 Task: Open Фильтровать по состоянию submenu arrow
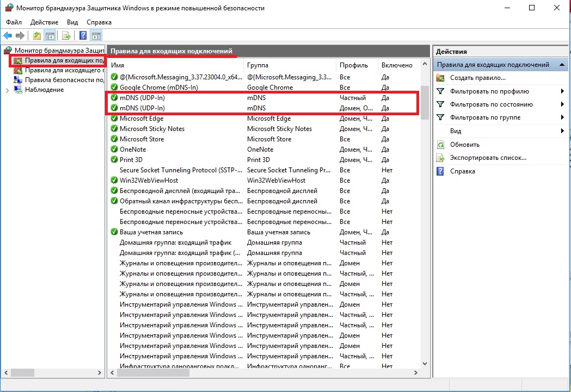562,104
